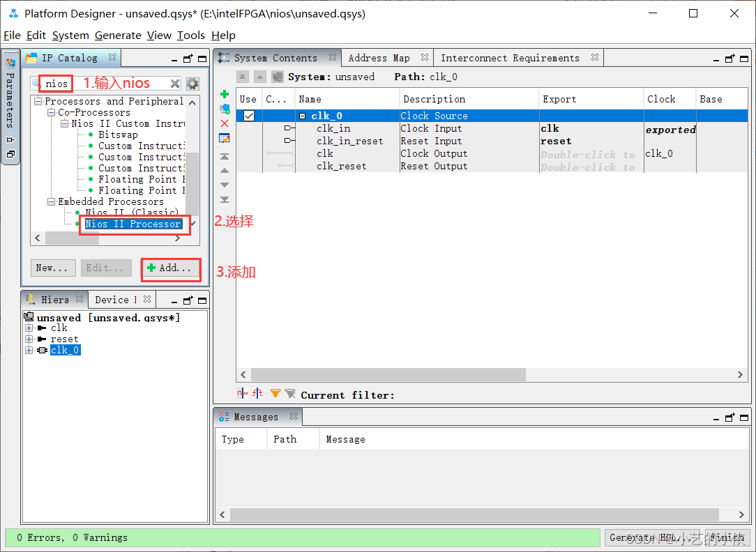Image resolution: width=756 pixels, height=552 pixels.
Task: Close the Messages tab
Action: click(x=294, y=416)
